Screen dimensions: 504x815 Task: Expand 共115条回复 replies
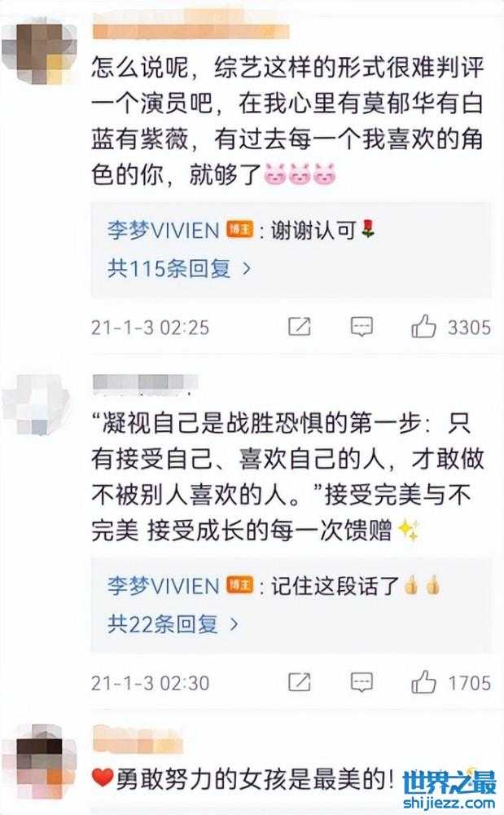pyautogui.click(x=179, y=268)
